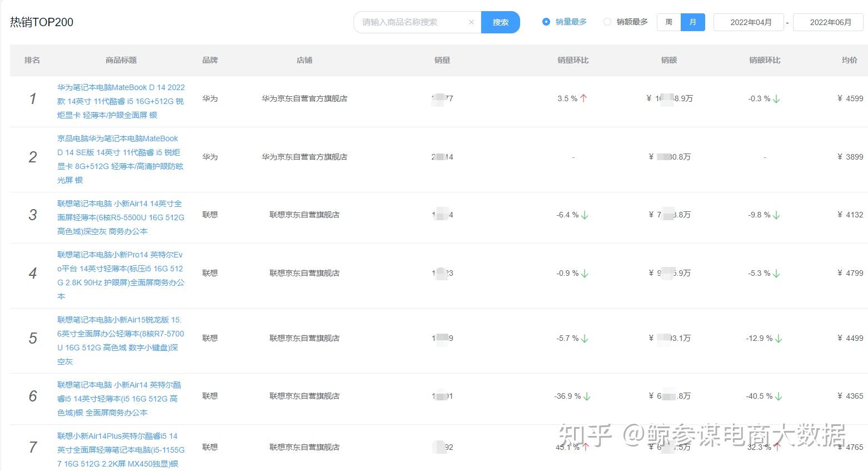Screen dimensions: 868x471
Task: Click the up arrow beside 3.5 %
Action: click(583, 98)
